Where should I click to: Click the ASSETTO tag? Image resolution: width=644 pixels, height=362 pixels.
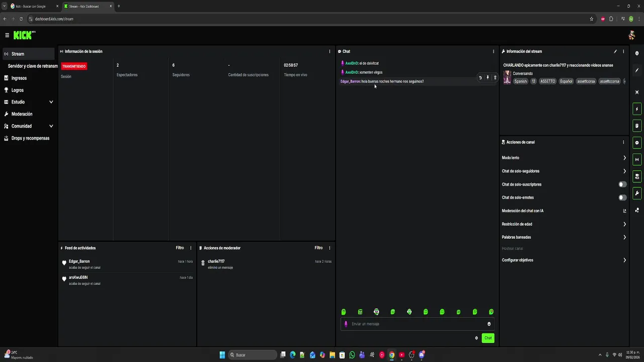click(x=548, y=81)
